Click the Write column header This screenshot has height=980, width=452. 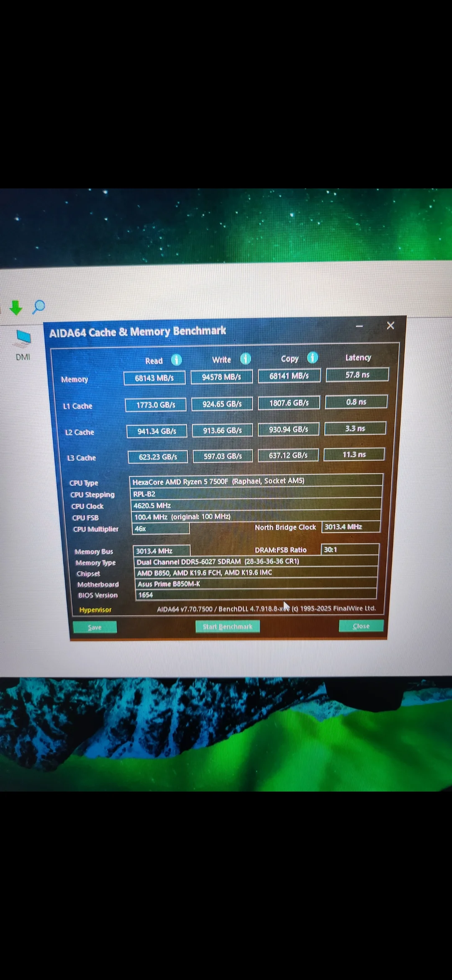221,359
